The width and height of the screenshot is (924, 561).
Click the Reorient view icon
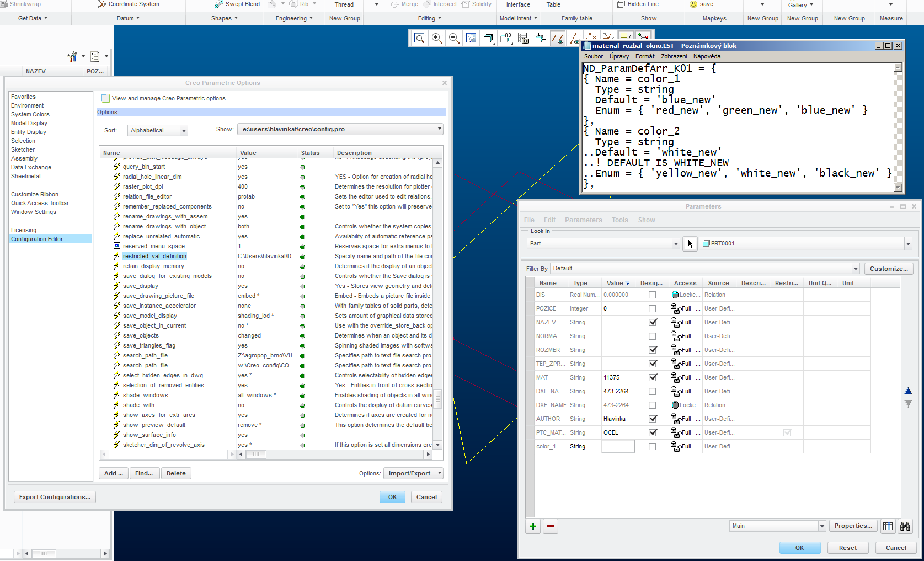[541, 38]
